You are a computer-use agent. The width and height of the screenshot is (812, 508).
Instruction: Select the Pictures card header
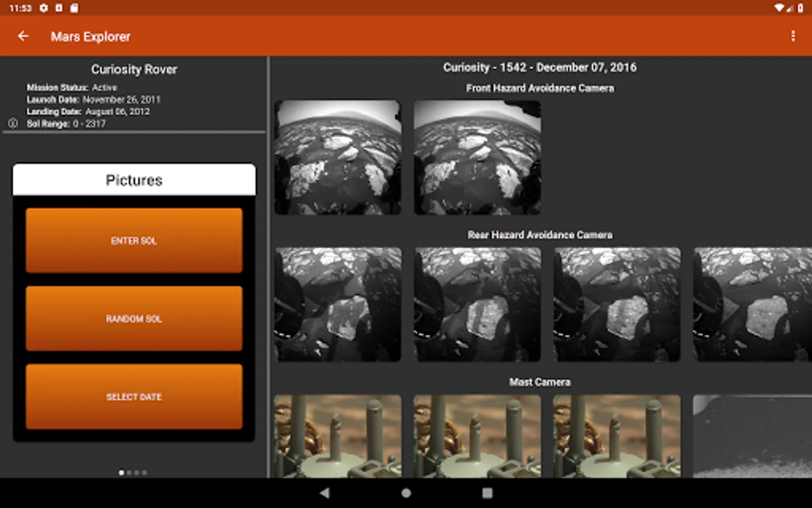point(134,180)
